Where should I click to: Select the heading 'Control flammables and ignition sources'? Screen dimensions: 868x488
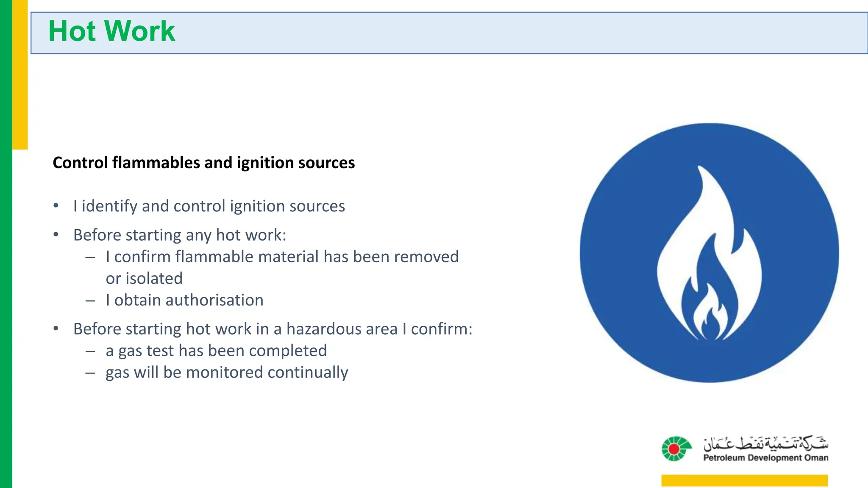203,163
